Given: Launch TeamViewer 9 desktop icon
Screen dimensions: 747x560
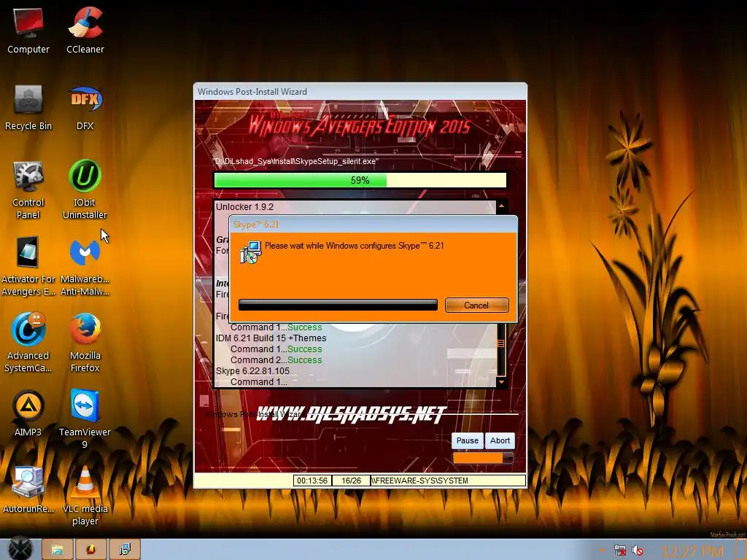Looking at the screenshot, I should 85,419.
